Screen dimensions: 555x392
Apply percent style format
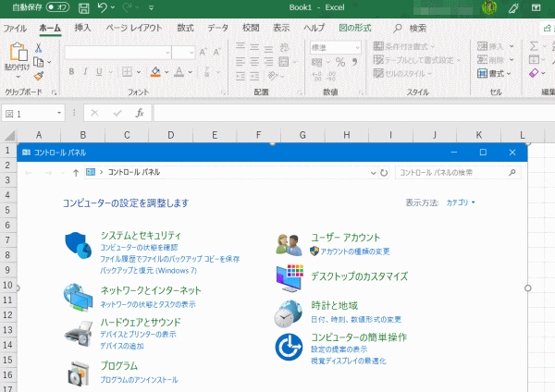tap(340, 62)
